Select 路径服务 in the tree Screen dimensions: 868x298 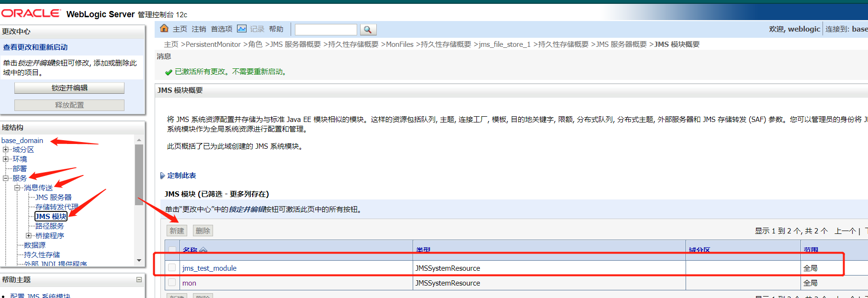(x=50, y=226)
